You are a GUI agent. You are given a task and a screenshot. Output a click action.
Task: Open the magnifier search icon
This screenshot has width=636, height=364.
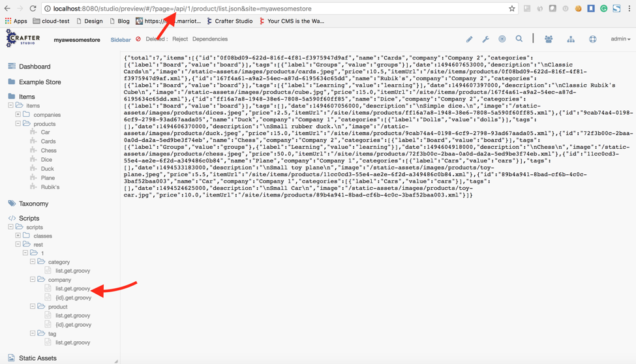pos(519,39)
